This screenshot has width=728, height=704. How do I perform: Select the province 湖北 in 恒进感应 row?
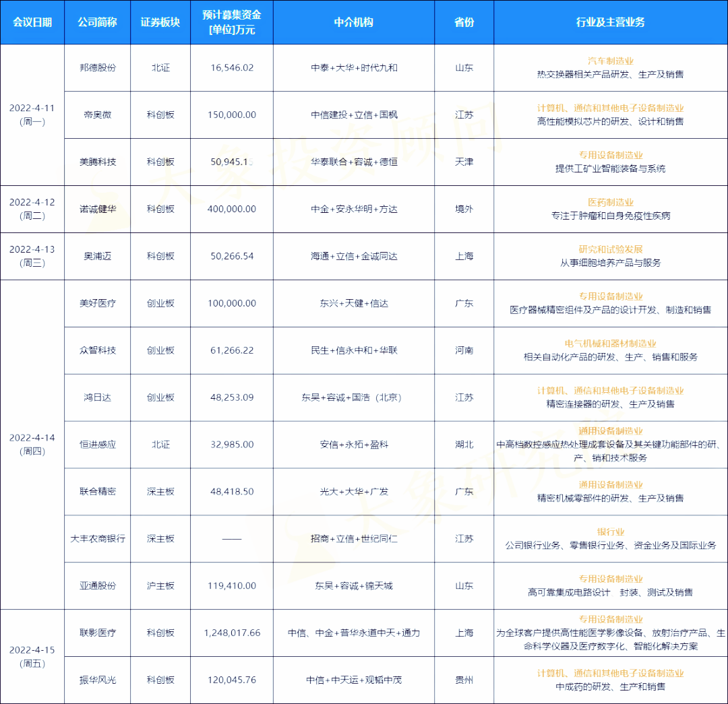click(x=464, y=445)
